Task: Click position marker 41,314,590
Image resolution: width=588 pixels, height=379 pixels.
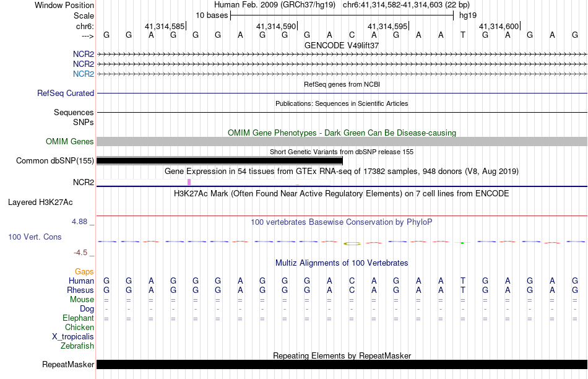Action: coord(276,26)
